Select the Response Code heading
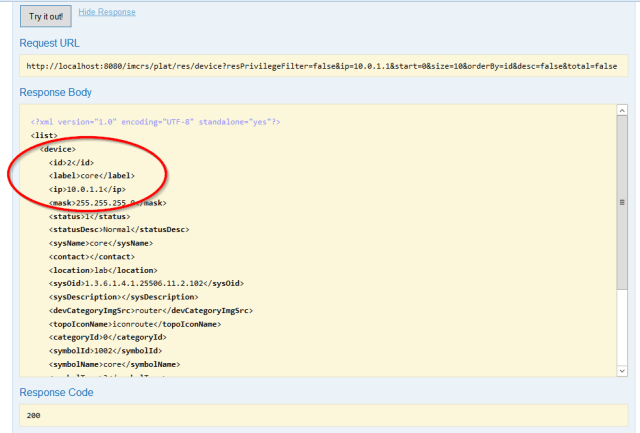The image size is (640, 433). [56, 392]
